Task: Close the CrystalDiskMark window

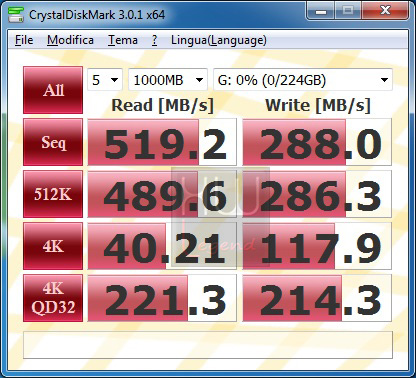Action: (x=385, y=11)
